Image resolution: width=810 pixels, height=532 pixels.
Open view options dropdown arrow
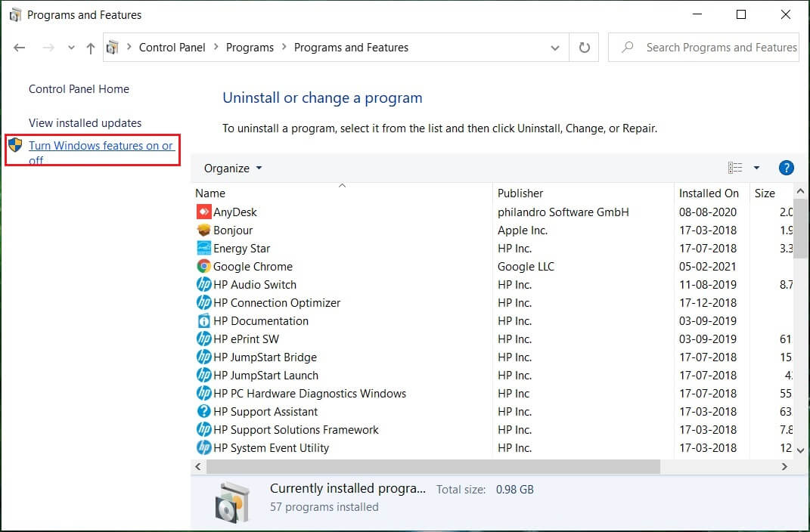(756, 168)
